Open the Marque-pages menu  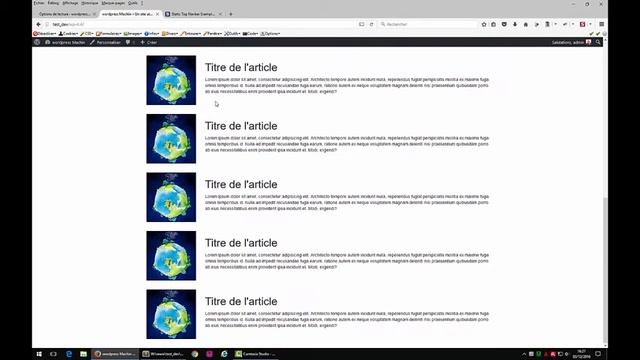point(113,3)
